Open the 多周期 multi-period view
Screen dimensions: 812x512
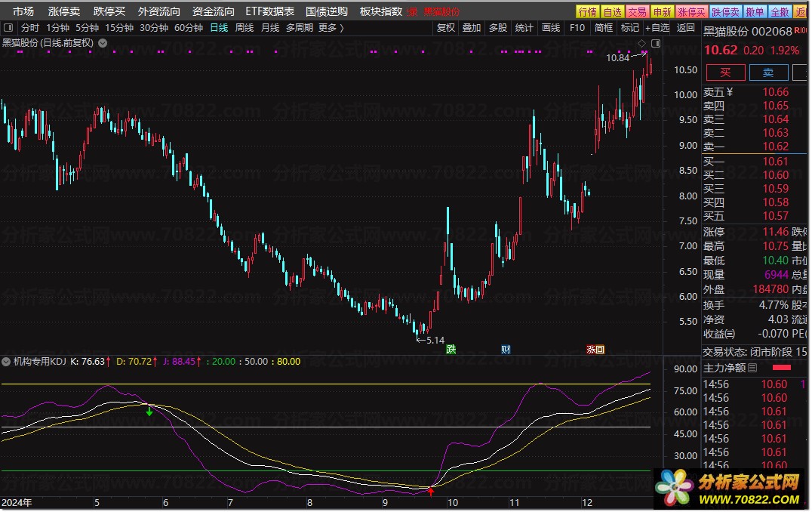[300, 27]
